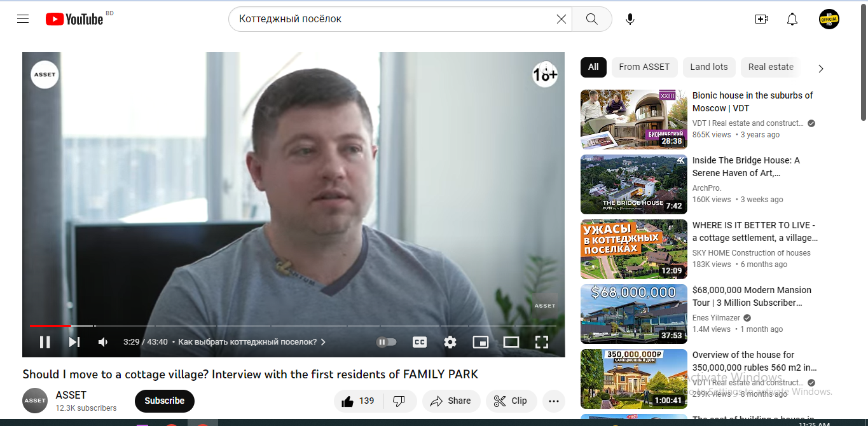
Task: Open the ASSET channel name link
Action: click(x=71, y=395)
